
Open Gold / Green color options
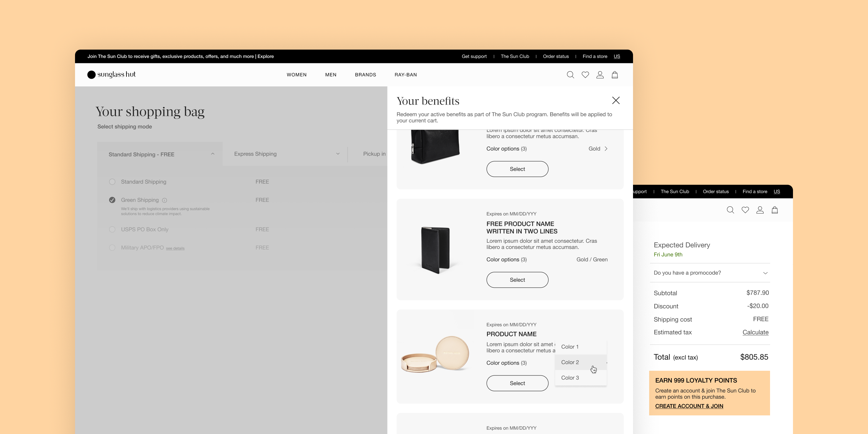click(x=592, y=259)
